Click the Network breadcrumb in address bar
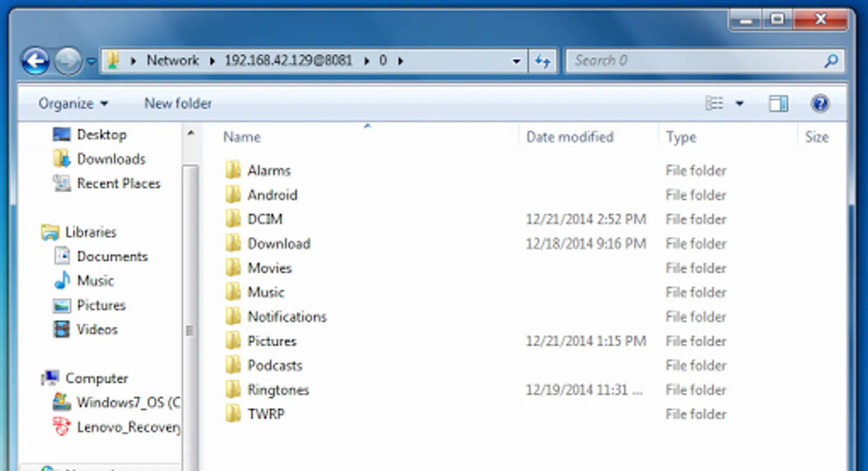Screen dimensions: 868x471 [x=173, y=61]
